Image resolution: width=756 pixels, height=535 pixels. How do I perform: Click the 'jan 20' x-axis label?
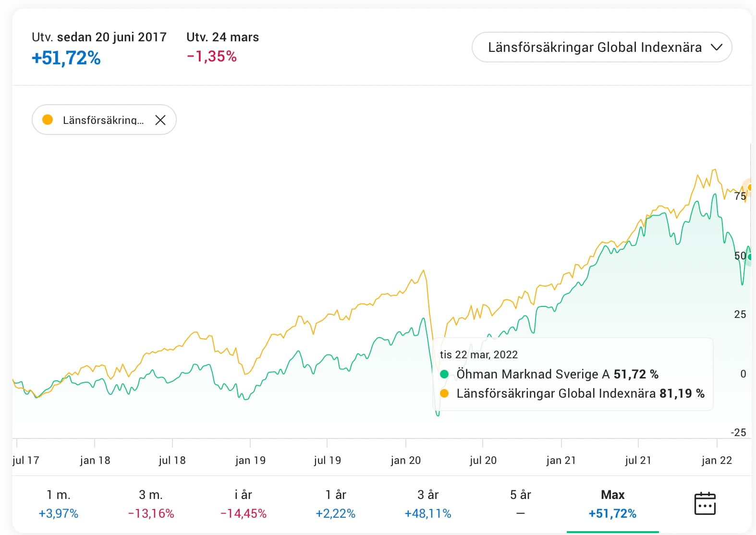pos(406,460)
